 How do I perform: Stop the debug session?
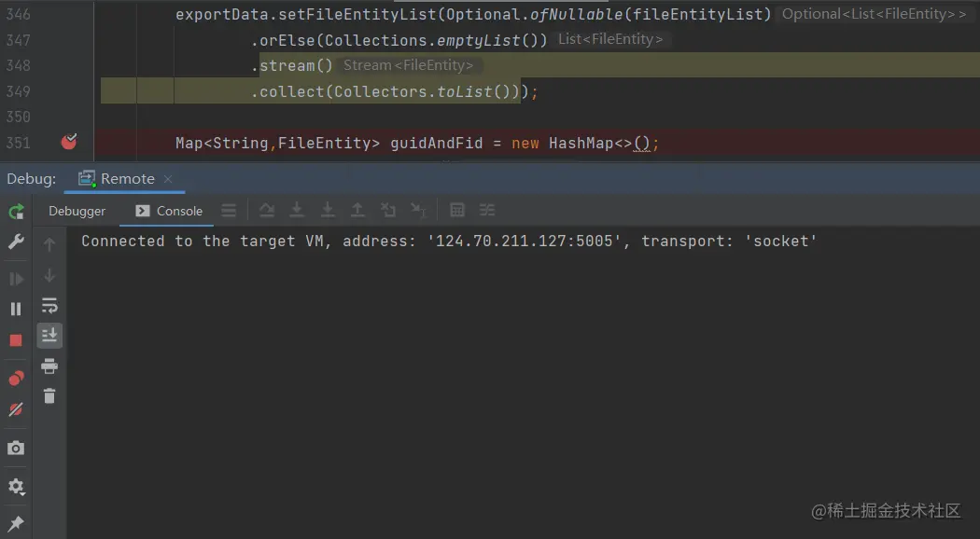point(16,340)
